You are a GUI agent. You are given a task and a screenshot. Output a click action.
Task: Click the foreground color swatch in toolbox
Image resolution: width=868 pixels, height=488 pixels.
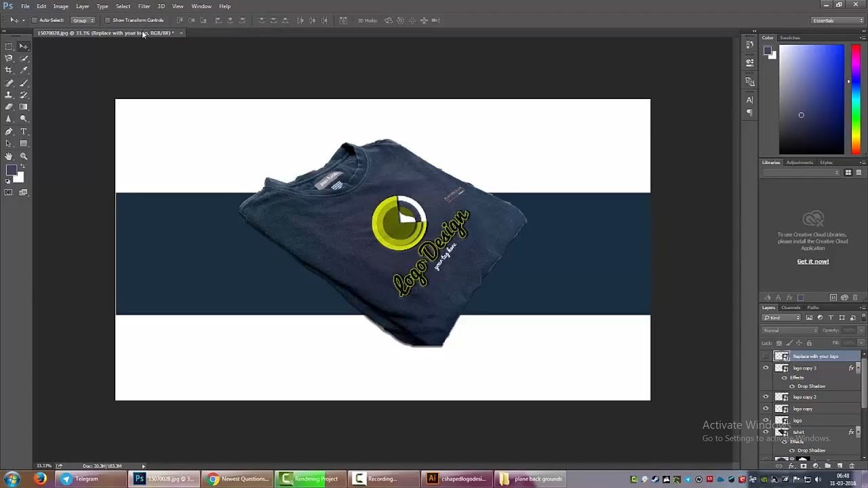[12, 170]
